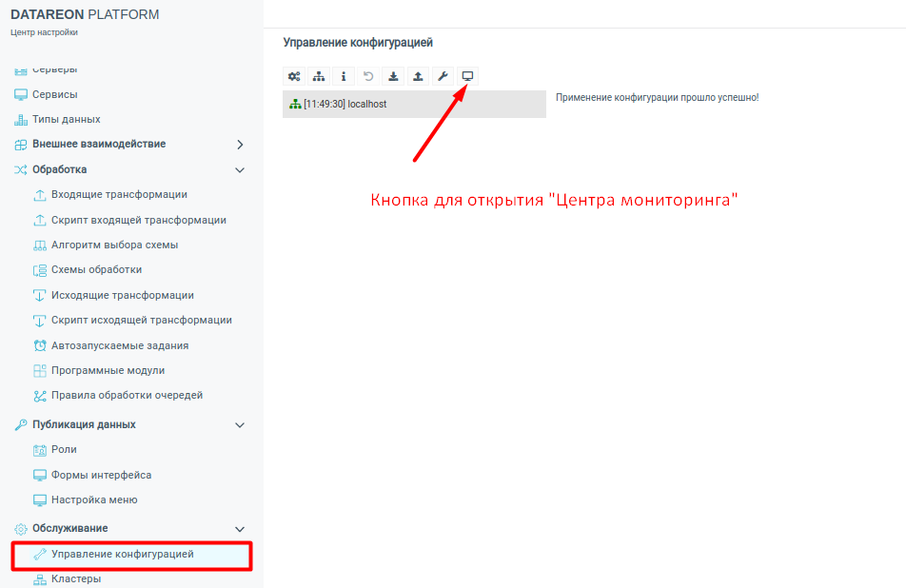Click the upload configuration icon
906x588 pixels.
pos(418,76)
